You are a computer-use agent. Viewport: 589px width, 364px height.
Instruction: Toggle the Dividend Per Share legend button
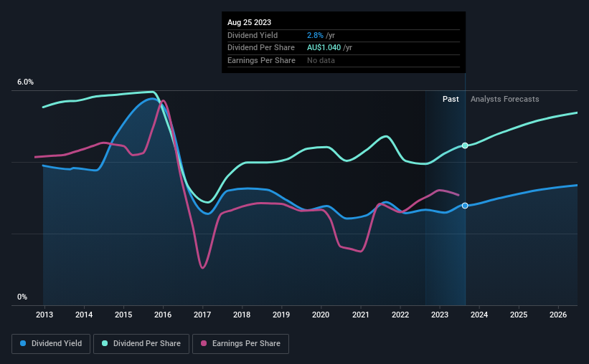coord(141,344)
